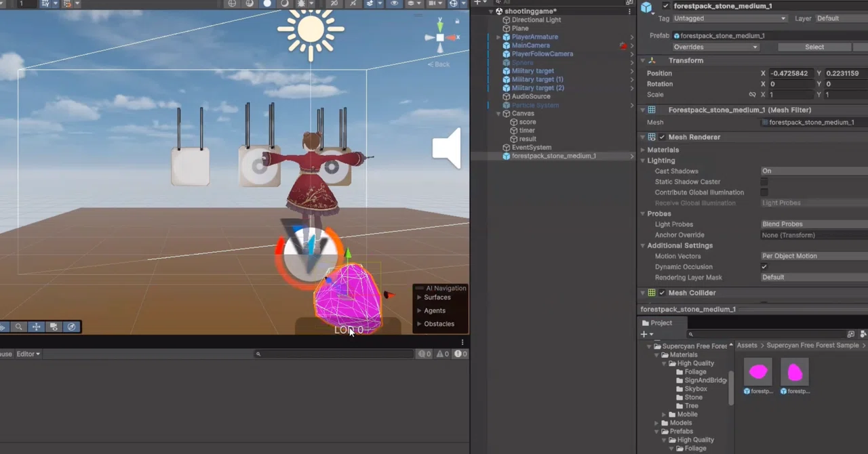Viewport: 868px width, 454px height.
Task: Click the snap increment magnet icon
Action: pyautogui.click(x=68, y=3)
